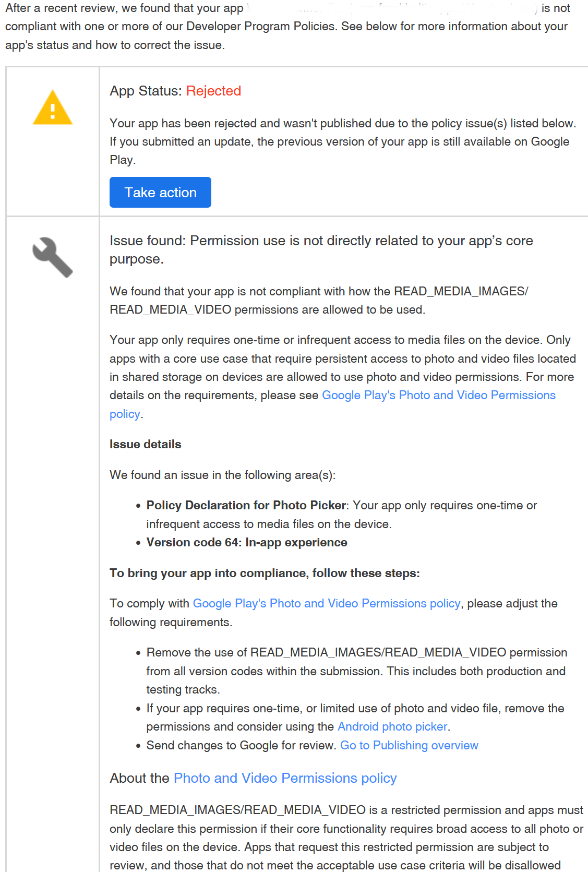Click 'We found an issue in the following area(s)' text
The width and height of the screenshot is (588, 872).
point(222,475)
